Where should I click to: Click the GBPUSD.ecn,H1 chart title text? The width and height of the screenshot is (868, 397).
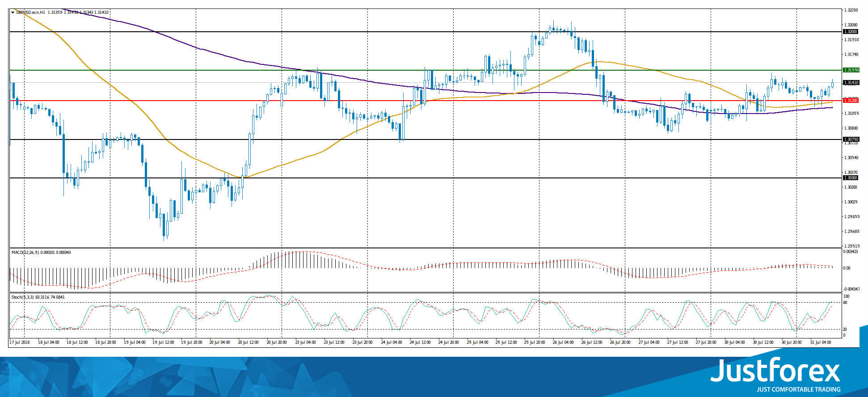(30, 13)
